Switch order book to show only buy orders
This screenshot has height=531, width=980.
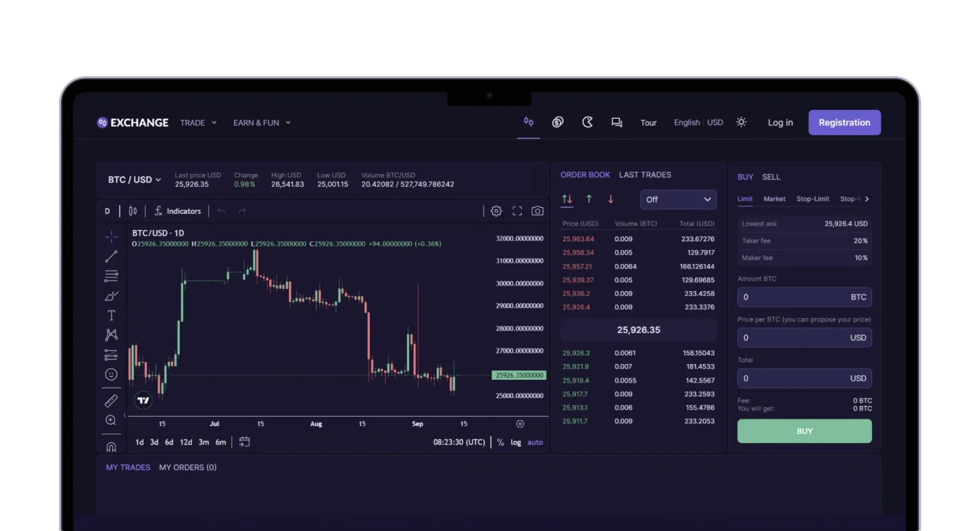(589, 199)
